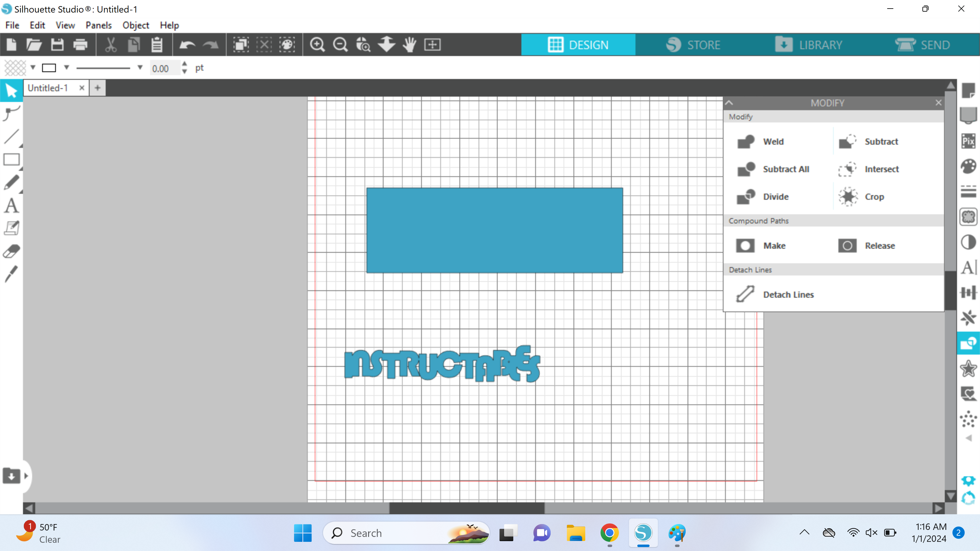Screen dimensions: 980x551
Task: Click the line thickness value field
Action: [x=164, y=68]
